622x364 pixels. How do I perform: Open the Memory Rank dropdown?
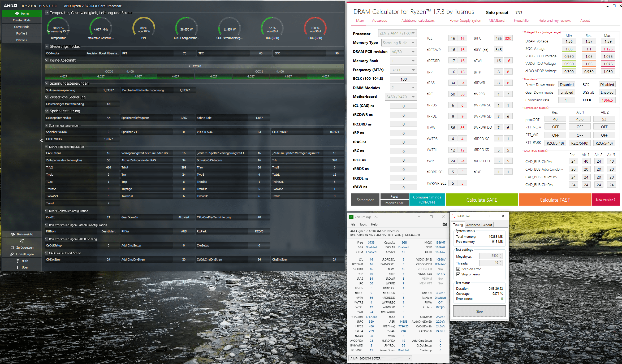coord(403,61)
